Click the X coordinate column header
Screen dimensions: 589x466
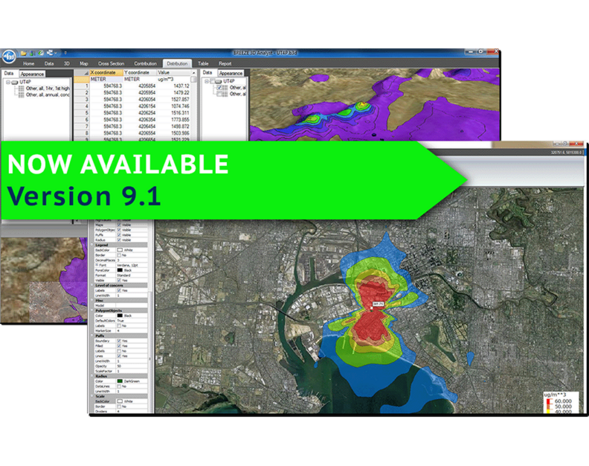(106, 72)
